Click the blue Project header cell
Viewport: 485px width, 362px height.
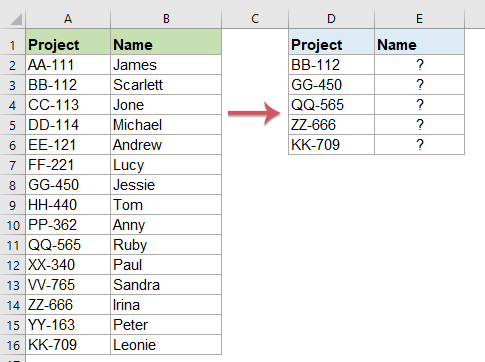point(331,45)
